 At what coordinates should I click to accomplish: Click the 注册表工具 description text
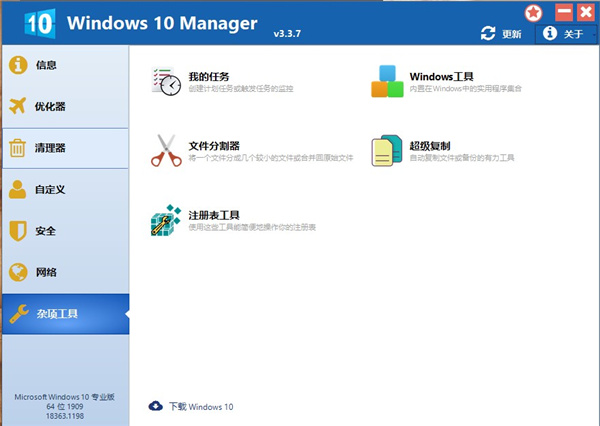click(252, 227)
